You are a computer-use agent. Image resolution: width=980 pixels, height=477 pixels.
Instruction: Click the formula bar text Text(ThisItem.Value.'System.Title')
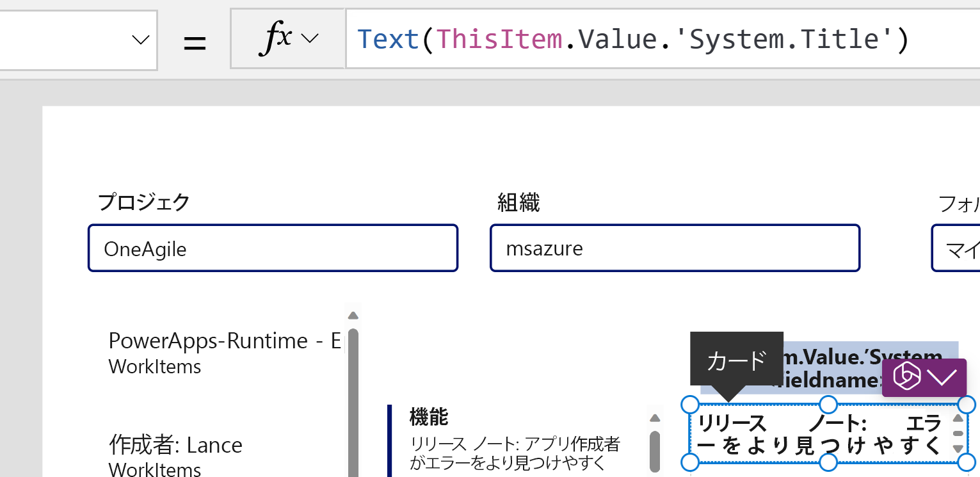tap(632, 40)
